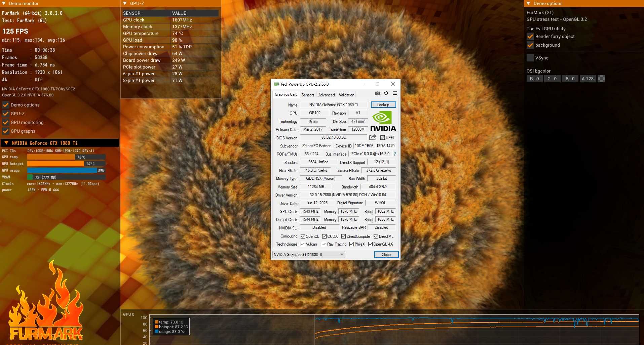Click the GPU hotspot 87°C bar
Image resolution: width=644 pixels, height=345 pixels.
(x=66, y=164)
